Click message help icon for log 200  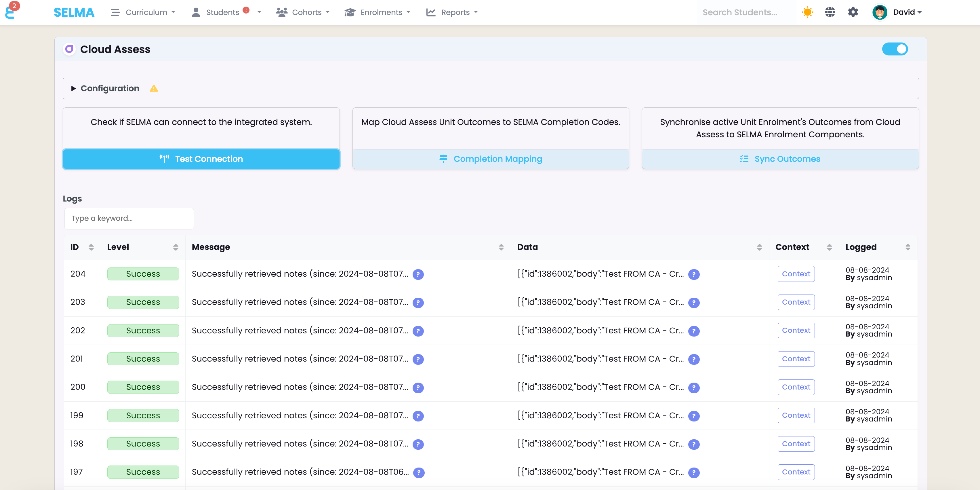coord(418,388)
